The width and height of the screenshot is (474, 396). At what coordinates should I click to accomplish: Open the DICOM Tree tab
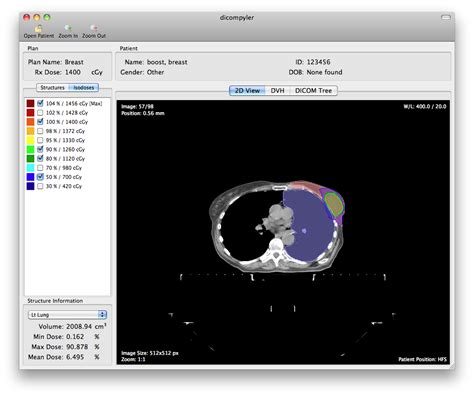(313, 91)
